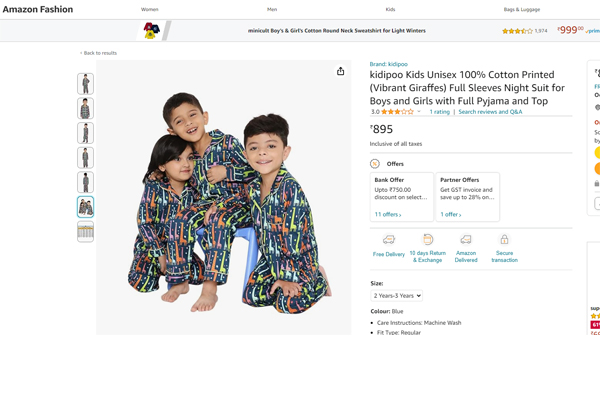This screenshot has width=600, height=400.
Task: Click the Amazon Delivered icon
Action: tap(466, 240)
